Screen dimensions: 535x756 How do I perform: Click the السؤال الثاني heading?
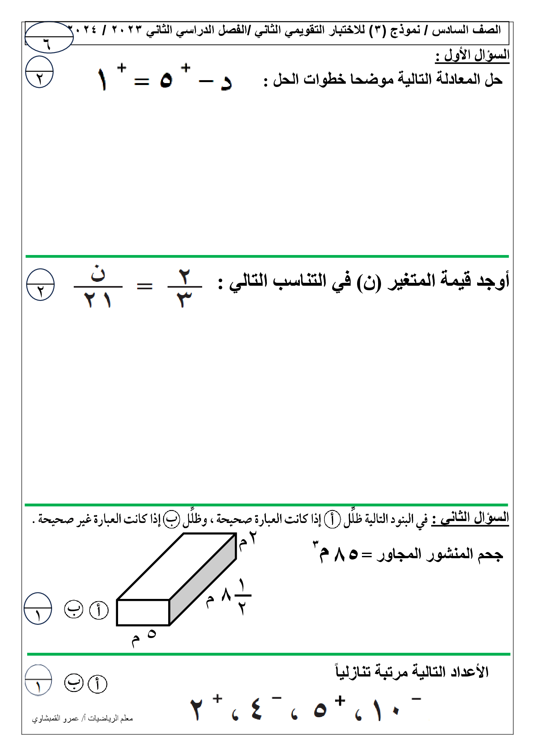point(470,518)
